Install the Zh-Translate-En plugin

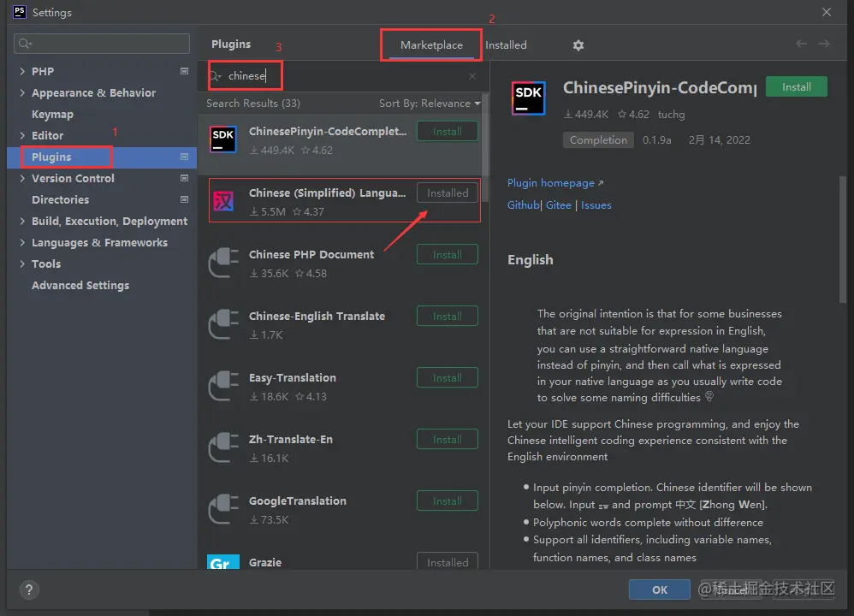click(x=448, y=439)
